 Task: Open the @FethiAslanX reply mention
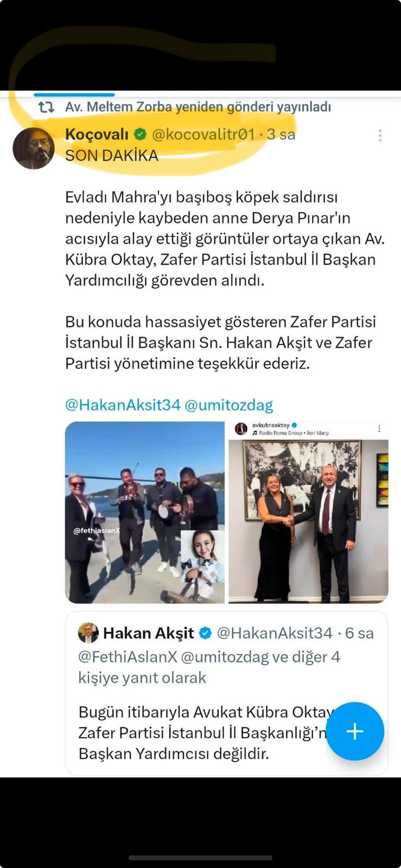(x=128, y=657)
